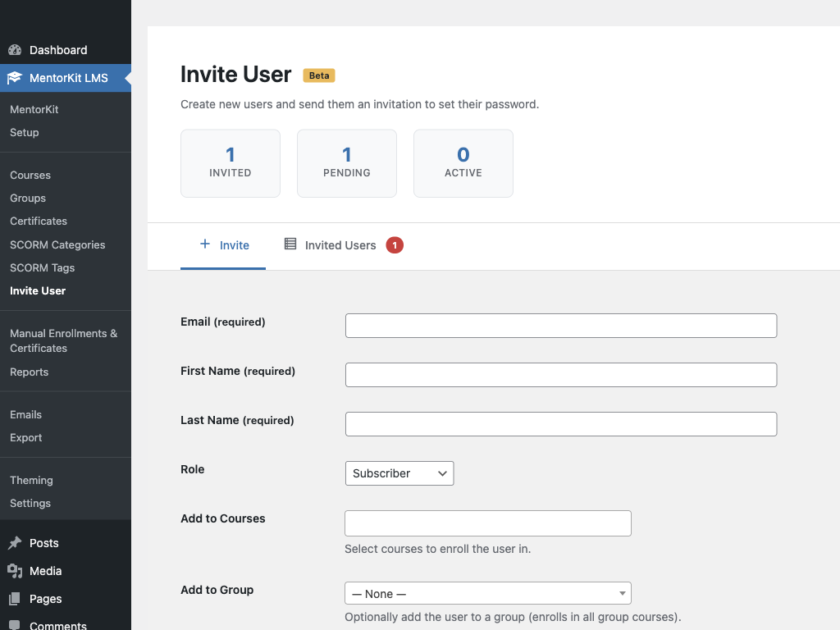Image resolution: width=840 pixels, height=630 pixels.
Task: Navigate to SCORM Categories
Action: click(x=57, y=244)
